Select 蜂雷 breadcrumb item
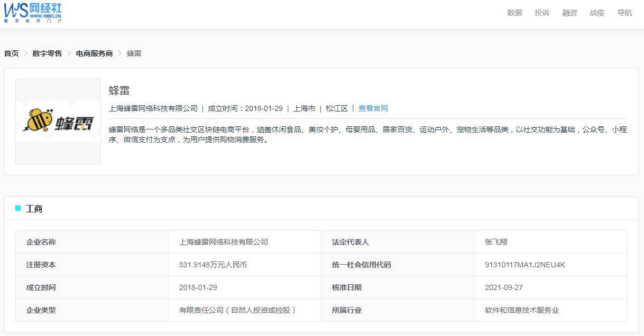 (x=134, y=53)
